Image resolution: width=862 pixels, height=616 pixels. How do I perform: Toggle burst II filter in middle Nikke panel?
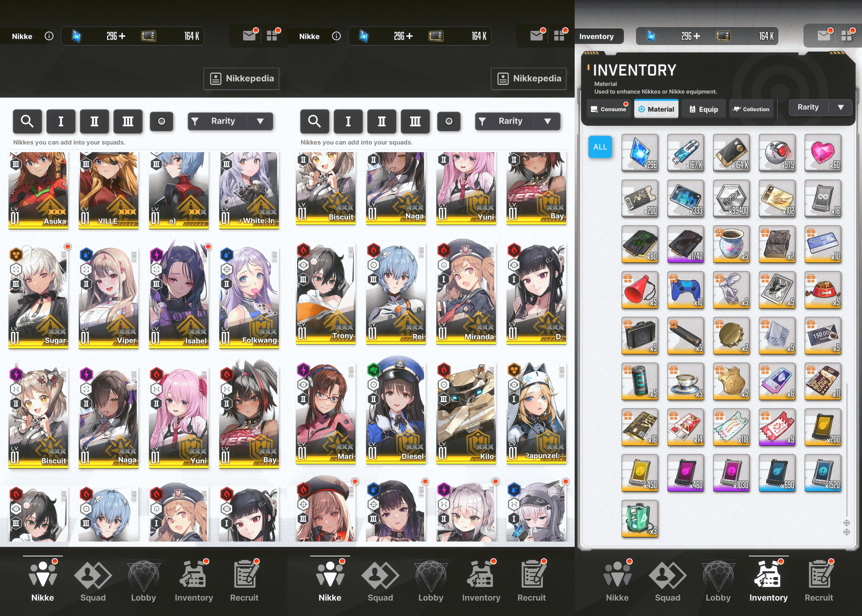pos(382,121)
